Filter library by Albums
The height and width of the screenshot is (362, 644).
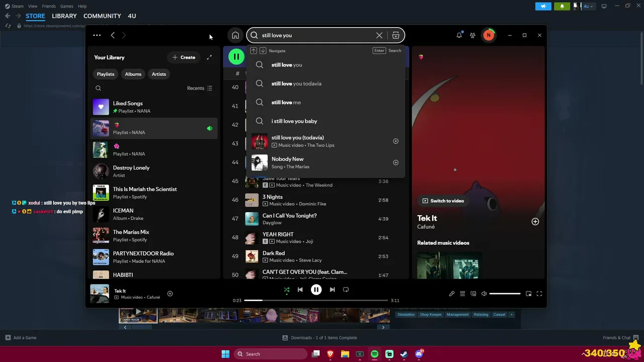click(133, 74)
